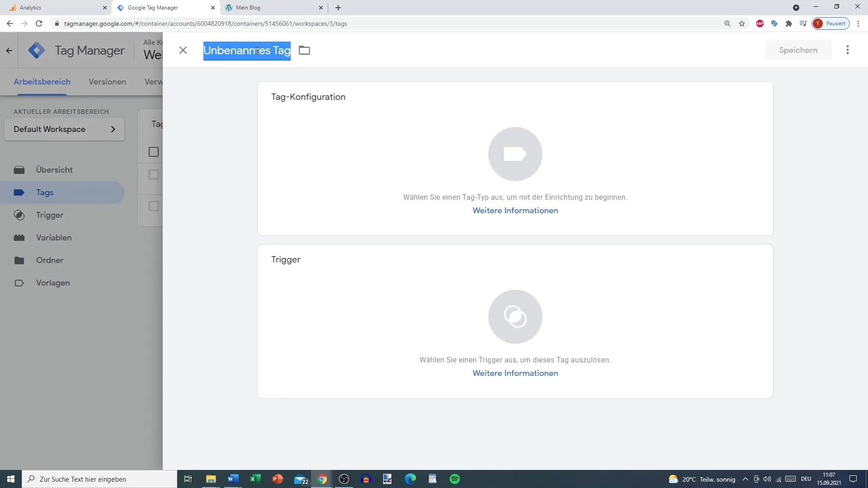
Task: Switch to the Mein Blog browser tab
Action: [x=274, y=8]
